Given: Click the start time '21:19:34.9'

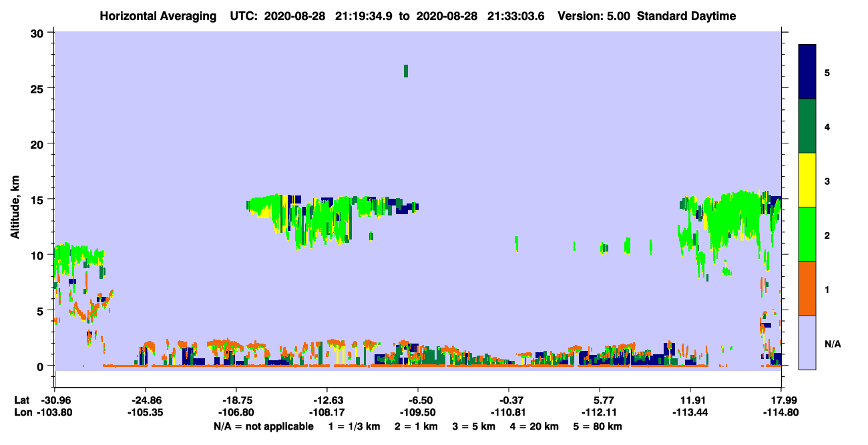Looking at the screenshot, I should (363, 16).
